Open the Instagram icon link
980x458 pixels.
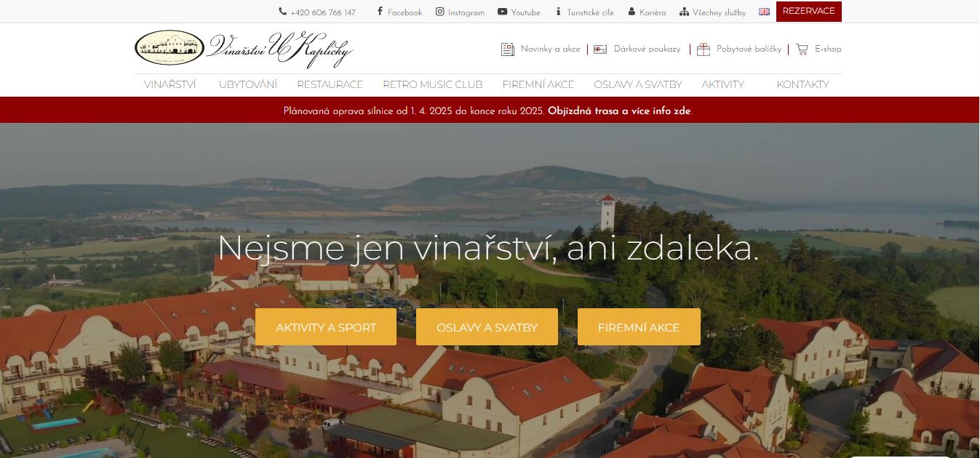pos(440,12)
